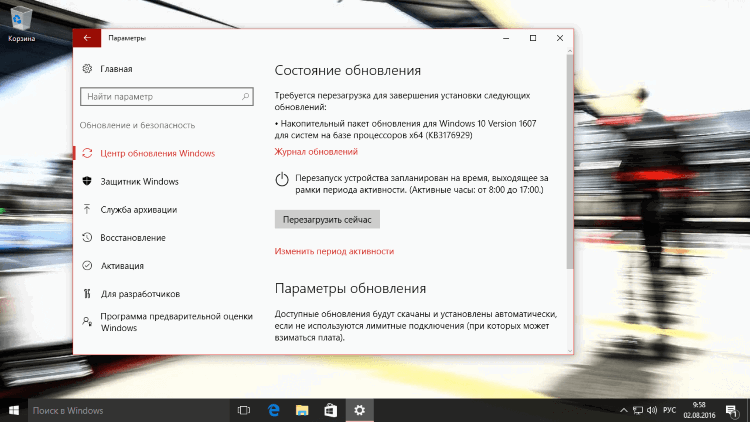Open Журнал обновлений link
Viewport: 750px width, 422px height.
316,152
